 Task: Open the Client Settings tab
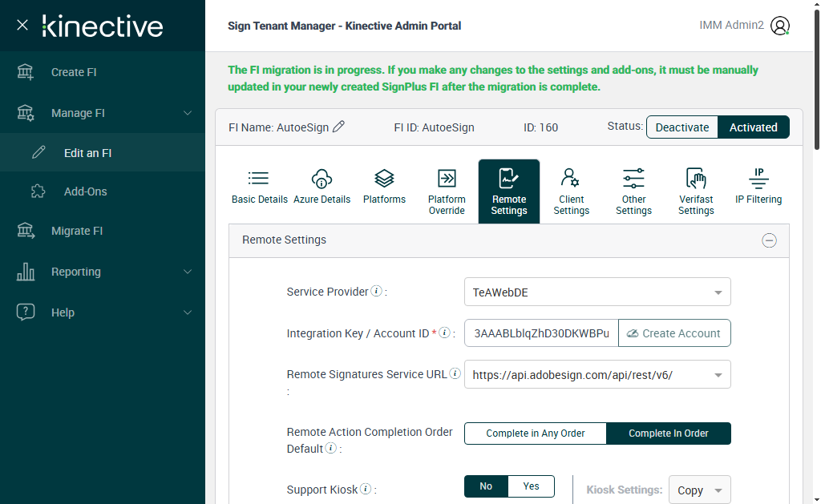click(x=571, y=192)
